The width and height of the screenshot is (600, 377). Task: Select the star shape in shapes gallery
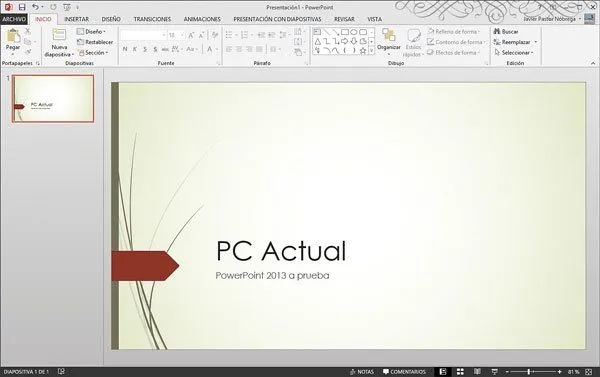[x=362, y=50]
